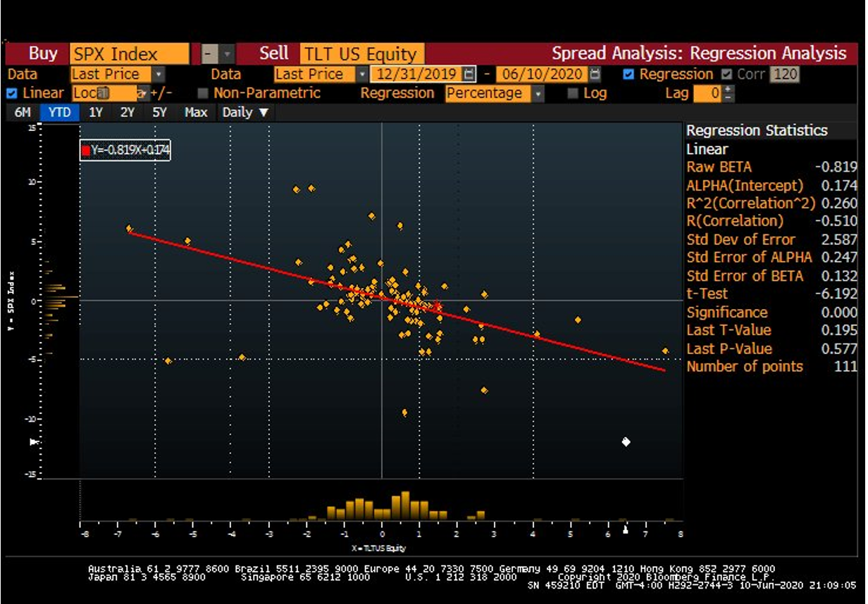Click the Std Error of BETA label
Screen dimensions: 868x604
(745, 277)
